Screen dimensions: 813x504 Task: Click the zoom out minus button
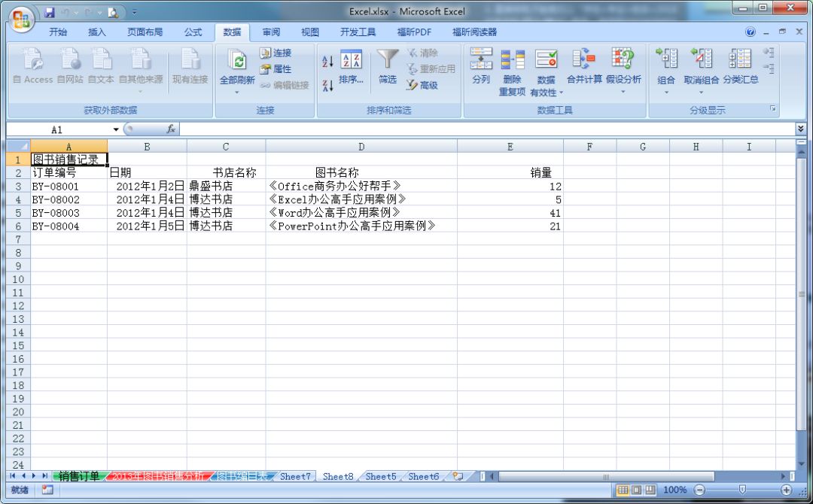point(699,490)
